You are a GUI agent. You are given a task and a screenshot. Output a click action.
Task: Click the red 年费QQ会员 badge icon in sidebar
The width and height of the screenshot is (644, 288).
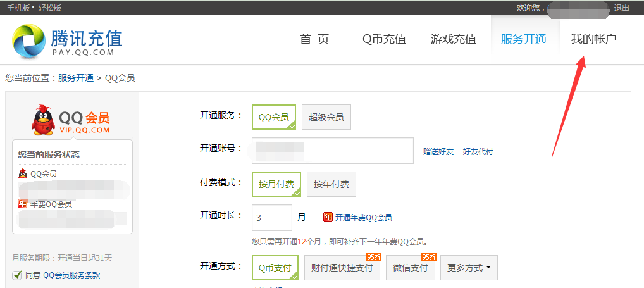click(23, 204)
